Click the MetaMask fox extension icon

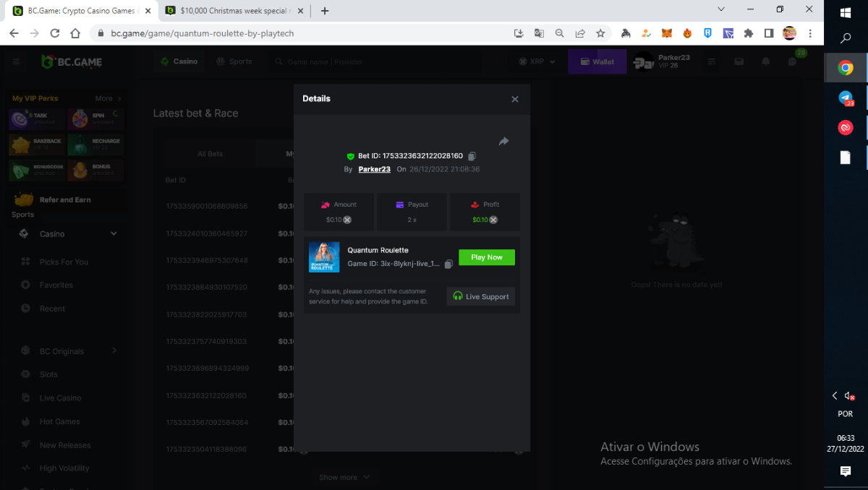(x=667, y=33)
